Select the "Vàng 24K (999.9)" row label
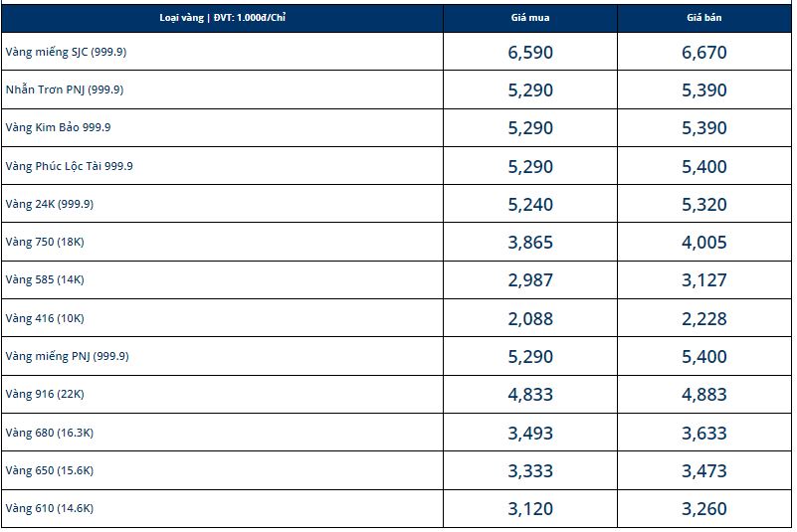Viewport: 797px width, 532px height. point(49,204)
